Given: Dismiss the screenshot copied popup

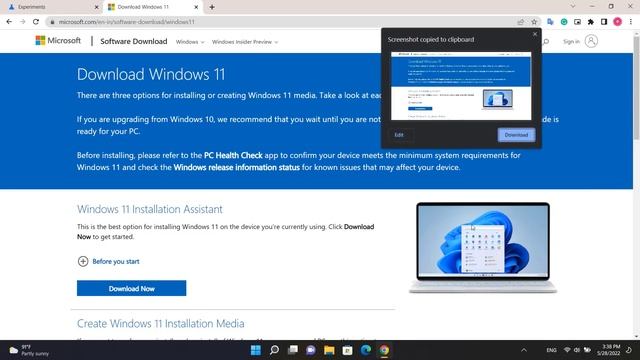Looking at the screenshot, I should (535, 34).
